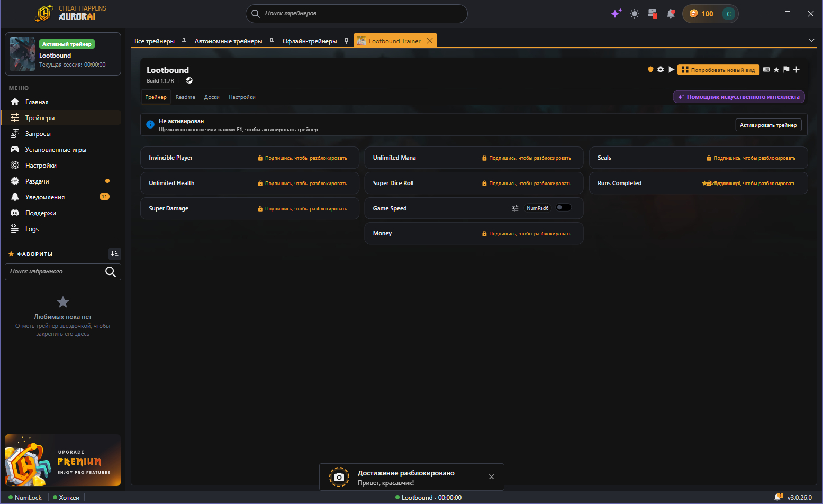Launch game with the play icon
Viewport: 823px width, 504px height.
point(671,69)
